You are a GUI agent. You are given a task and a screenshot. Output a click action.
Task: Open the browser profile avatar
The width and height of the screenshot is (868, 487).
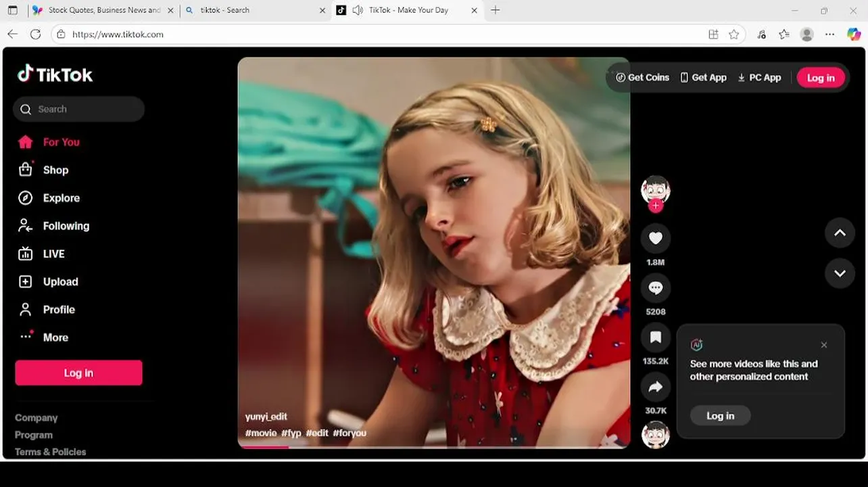(x=806, y=34)
